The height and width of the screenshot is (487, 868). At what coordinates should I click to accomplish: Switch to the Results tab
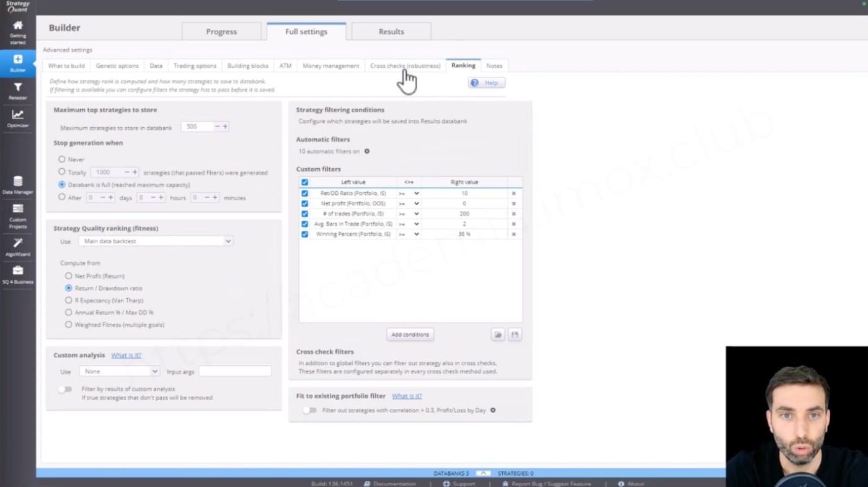click(391, 32)
